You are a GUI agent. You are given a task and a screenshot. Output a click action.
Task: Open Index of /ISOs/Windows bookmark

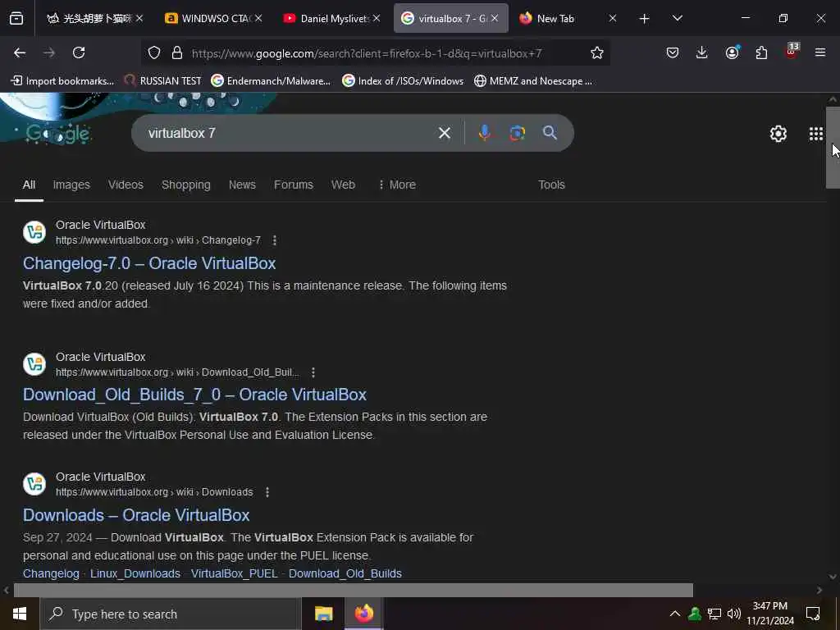pyautogui.click(x=403, y=81)
